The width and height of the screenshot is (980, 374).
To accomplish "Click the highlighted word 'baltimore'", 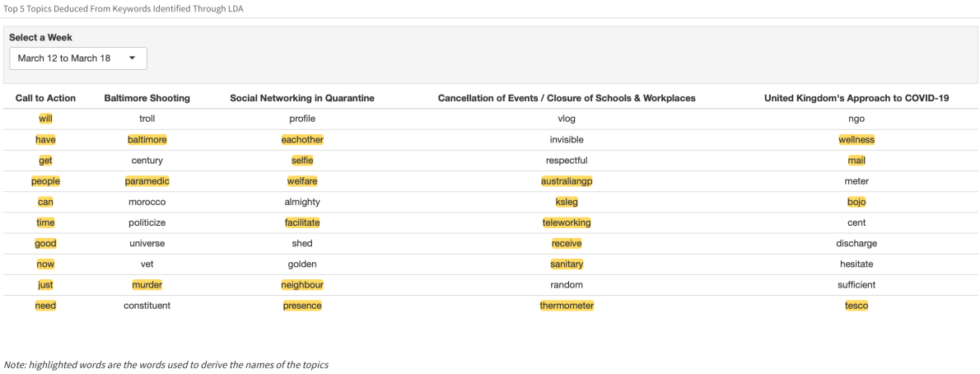I will point(147,140).
